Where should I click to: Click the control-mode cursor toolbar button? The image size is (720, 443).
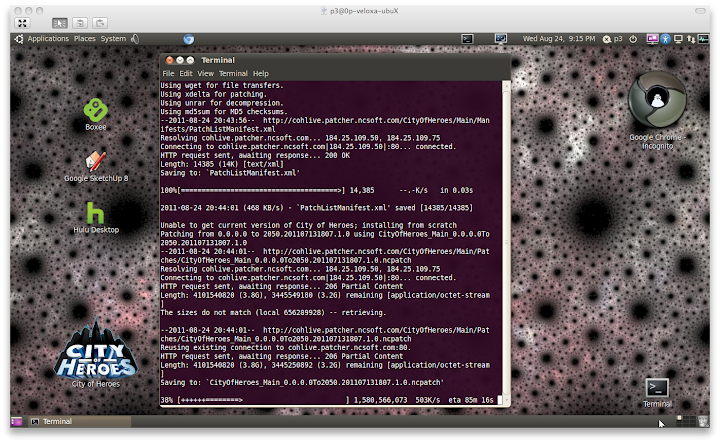click(x=60, y=23)
